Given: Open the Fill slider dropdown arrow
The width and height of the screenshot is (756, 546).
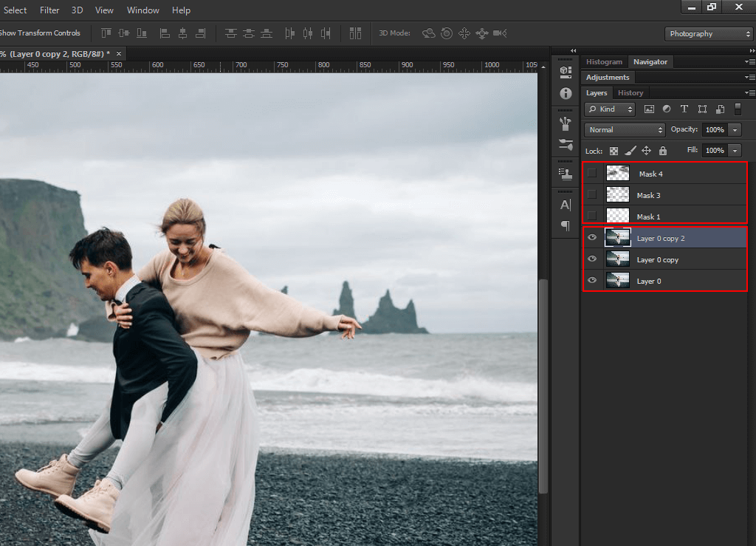Looking at the screenshot, I should click(x=735, y=151).
